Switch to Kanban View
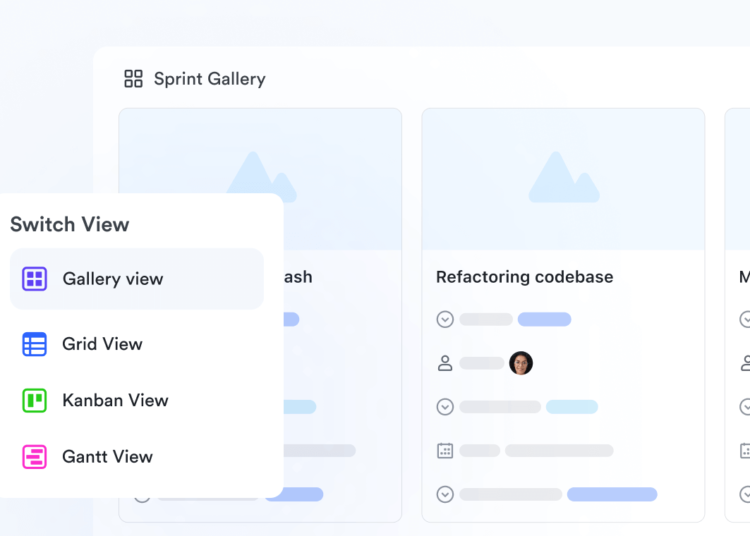This screenshot has width=750, height=536. pos(137,400)
